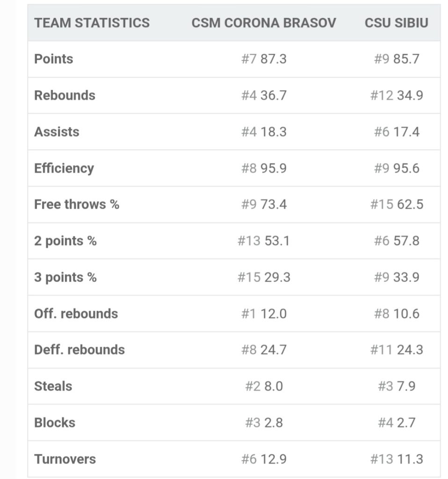Click the Efficiency row label

pyautogui.click(x=64, y=168)
